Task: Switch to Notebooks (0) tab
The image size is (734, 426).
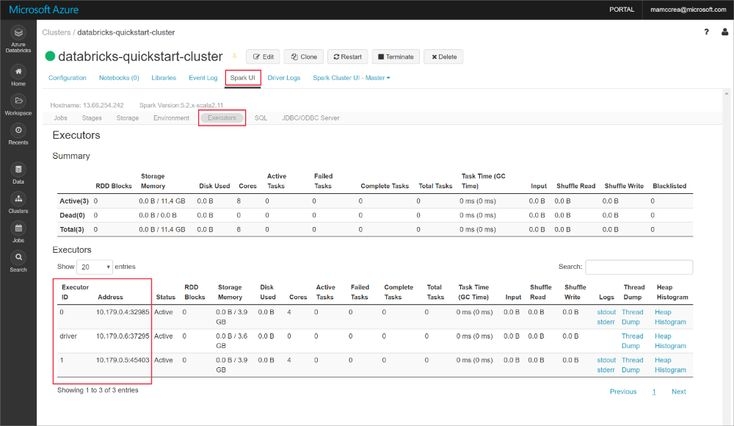Action: pos(119,78)
